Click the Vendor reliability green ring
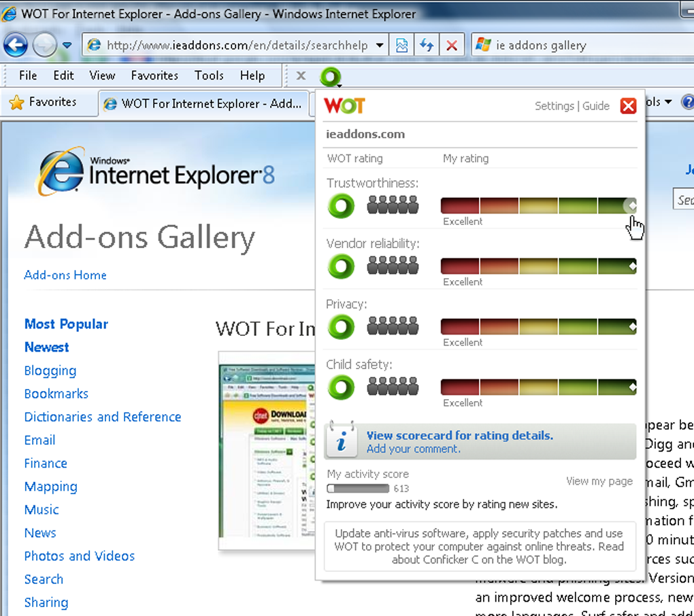Viewport: 694px width, 616px height. [x=342, y=267]
